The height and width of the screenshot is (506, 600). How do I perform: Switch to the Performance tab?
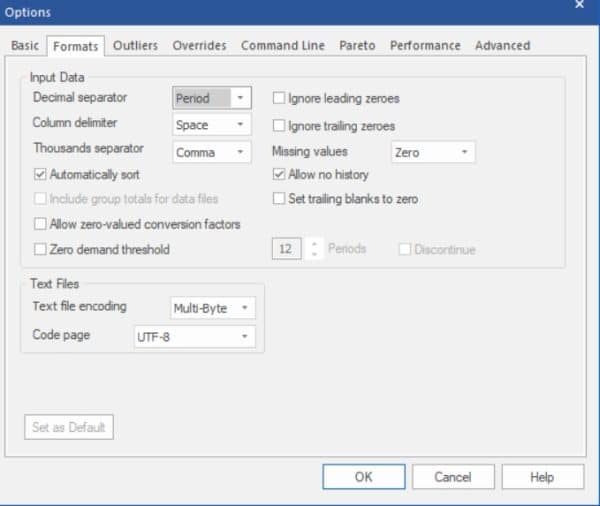[425, 46]
